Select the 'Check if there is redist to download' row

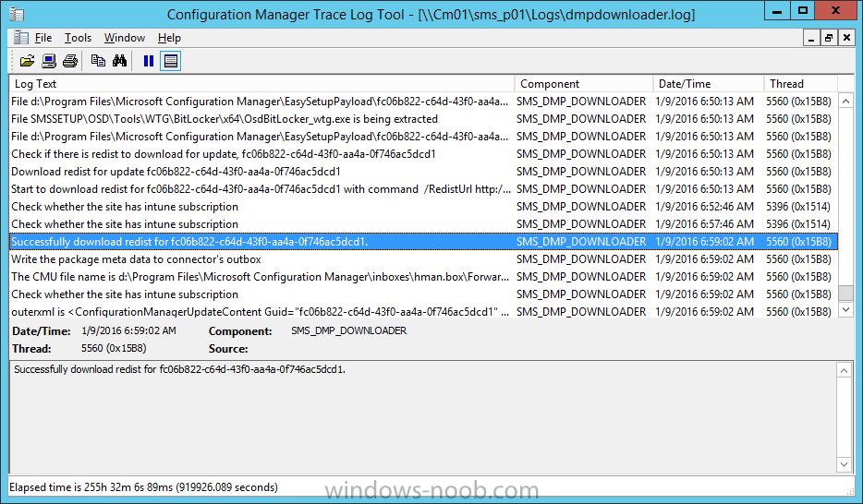(x=423, y=154)
